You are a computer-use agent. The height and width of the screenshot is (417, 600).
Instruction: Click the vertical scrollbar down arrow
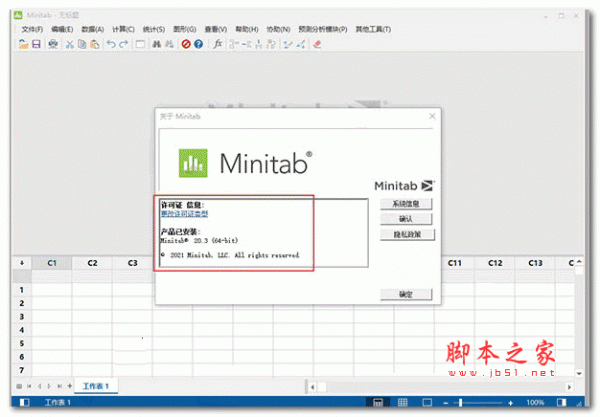pyautogui.click(x=579, y=373)
